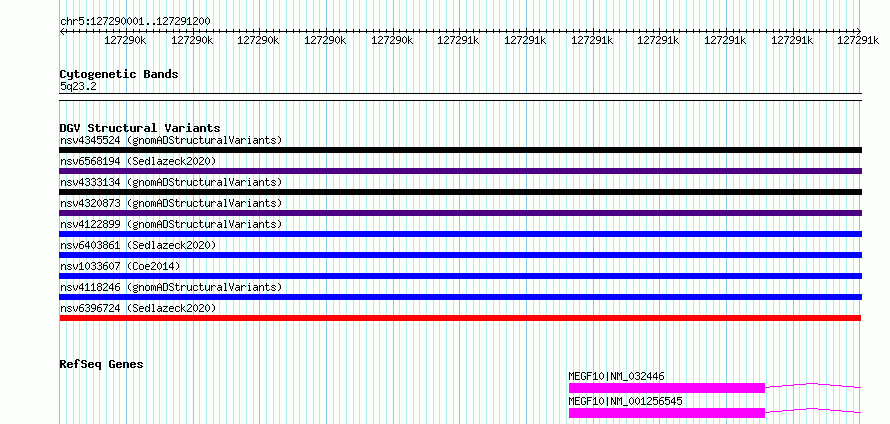Open variant nsv4122899 label
The image size is (890, 424).
(x=171, y=224)
